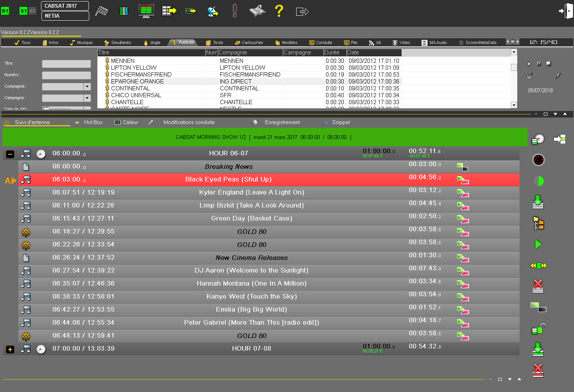This screenshot has width=574, height=392.
Task: Select the Kanye West (Touch the Sky) row
Action: click(251, 297)
